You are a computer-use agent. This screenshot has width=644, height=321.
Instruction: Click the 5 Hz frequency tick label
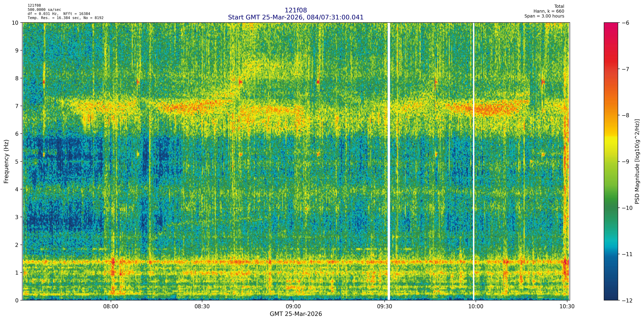[17, 162]
